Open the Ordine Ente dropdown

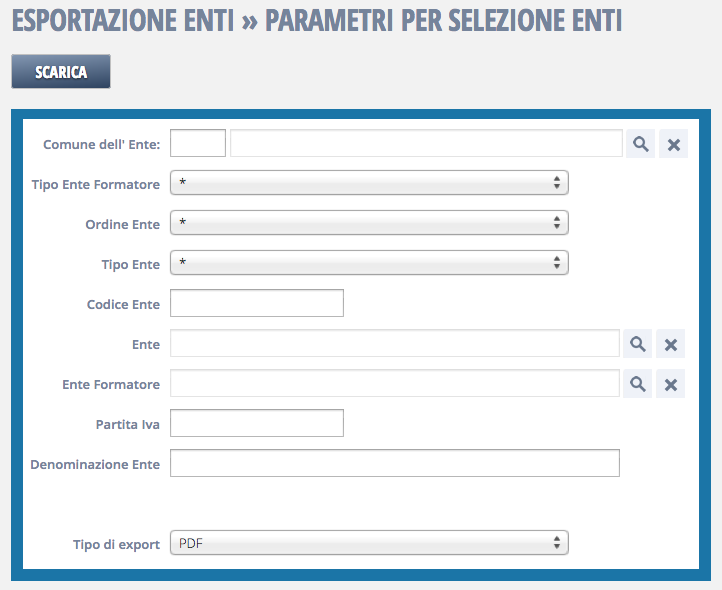pos(369,223)
